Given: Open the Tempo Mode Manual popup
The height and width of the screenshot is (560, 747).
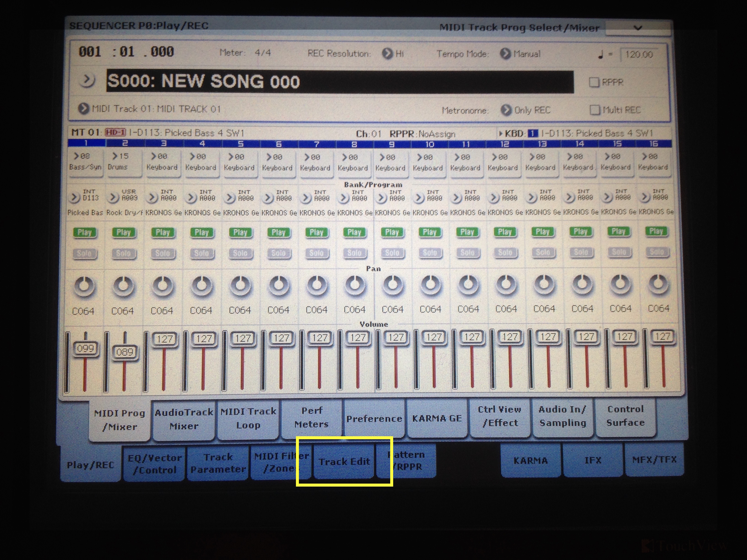Looking at the screenshot, I should 505,54.
